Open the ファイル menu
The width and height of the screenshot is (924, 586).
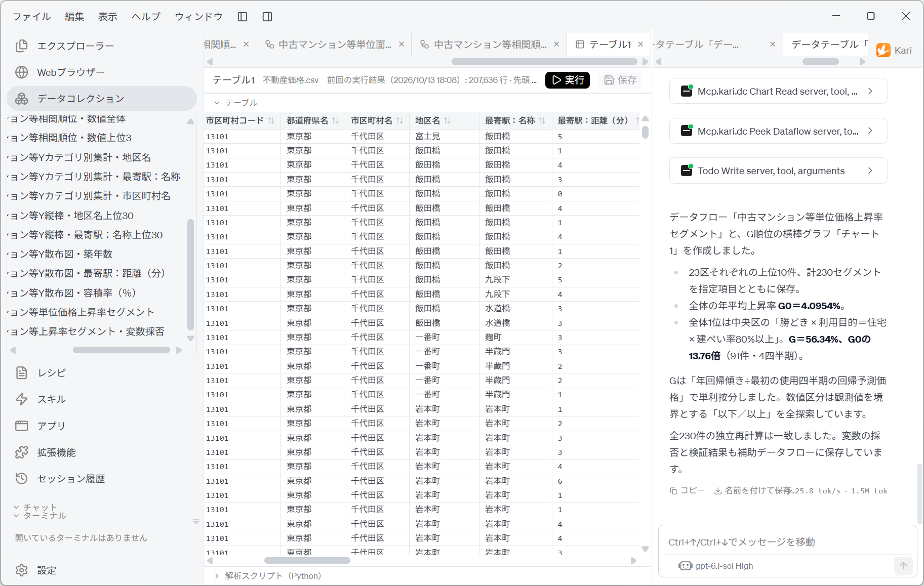[x=31, y=17]
